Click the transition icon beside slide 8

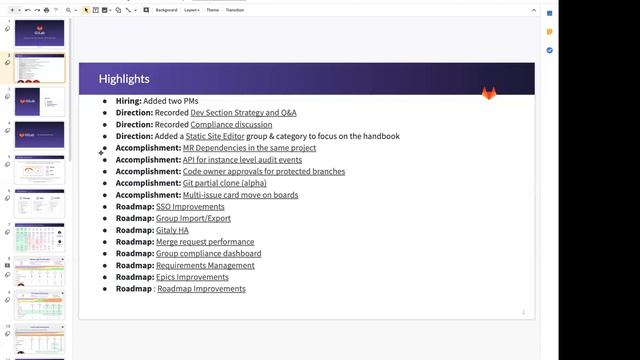tap(7, 265)
